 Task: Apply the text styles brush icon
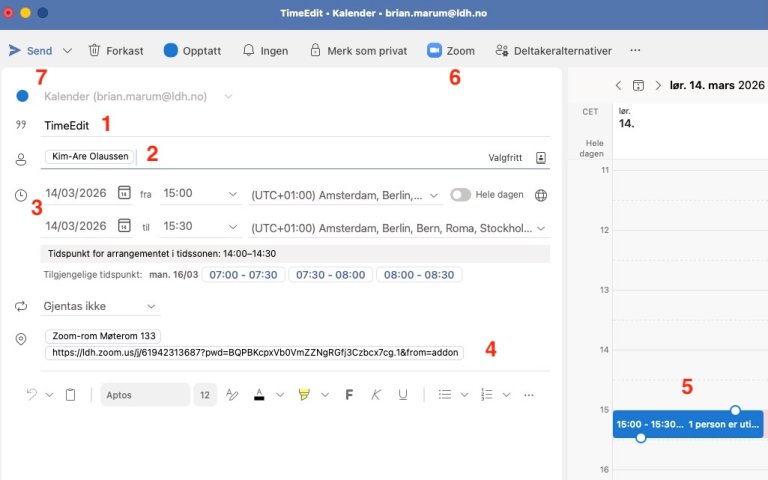click(x=232, y=394)
